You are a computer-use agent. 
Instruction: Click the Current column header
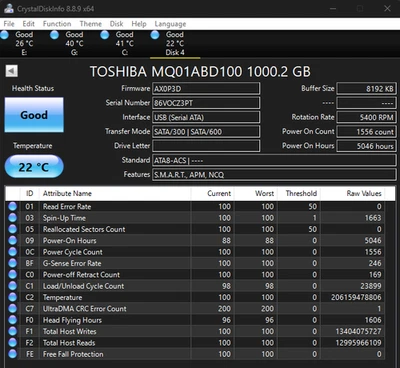(212, 193)
